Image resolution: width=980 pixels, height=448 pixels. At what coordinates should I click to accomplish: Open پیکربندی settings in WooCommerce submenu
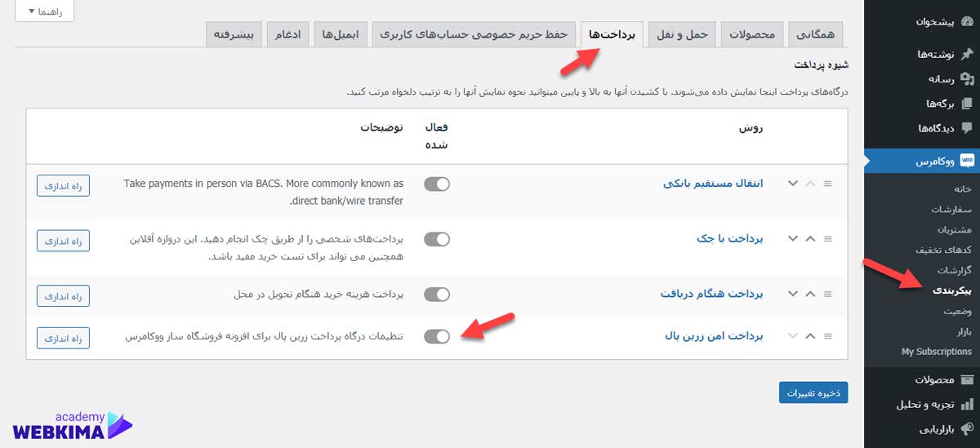click(x=952, y=291)
